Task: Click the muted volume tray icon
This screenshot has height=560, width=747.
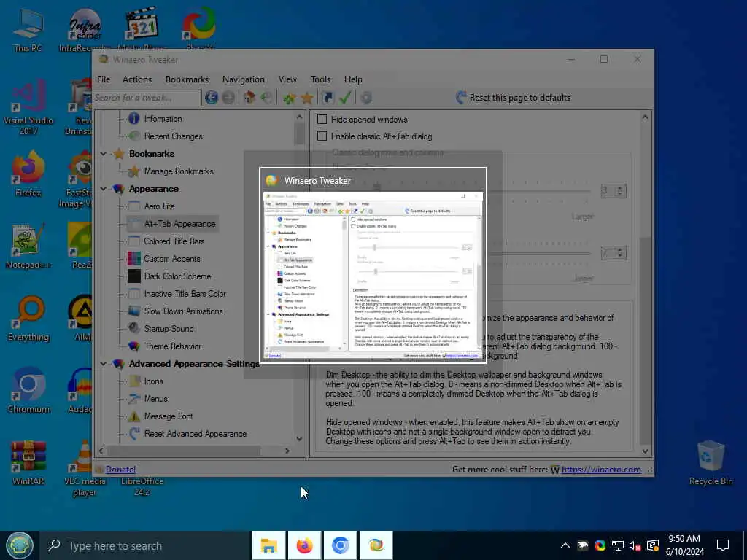Action: 635,545
